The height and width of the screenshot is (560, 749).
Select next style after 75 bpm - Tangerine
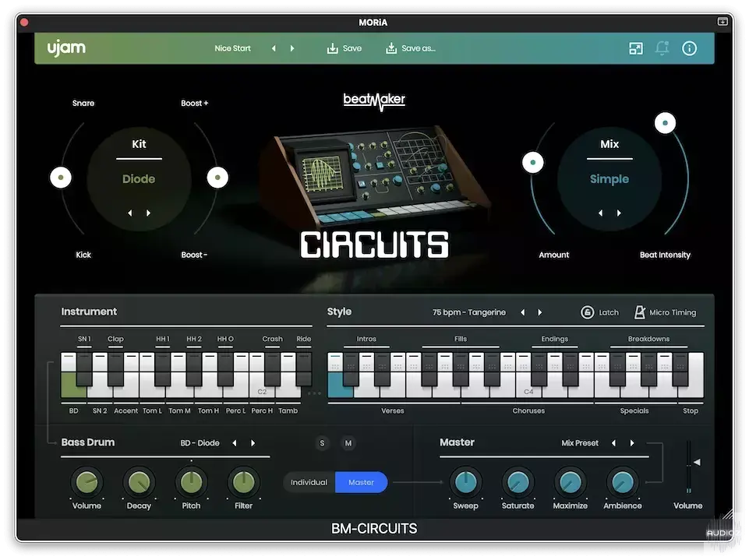point(540,312)
